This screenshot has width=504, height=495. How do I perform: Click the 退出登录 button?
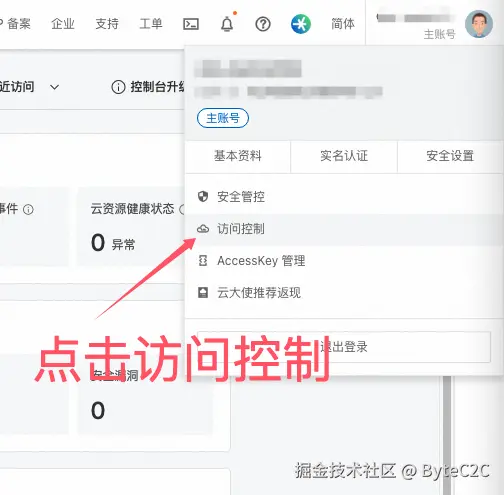coord(344,347)
